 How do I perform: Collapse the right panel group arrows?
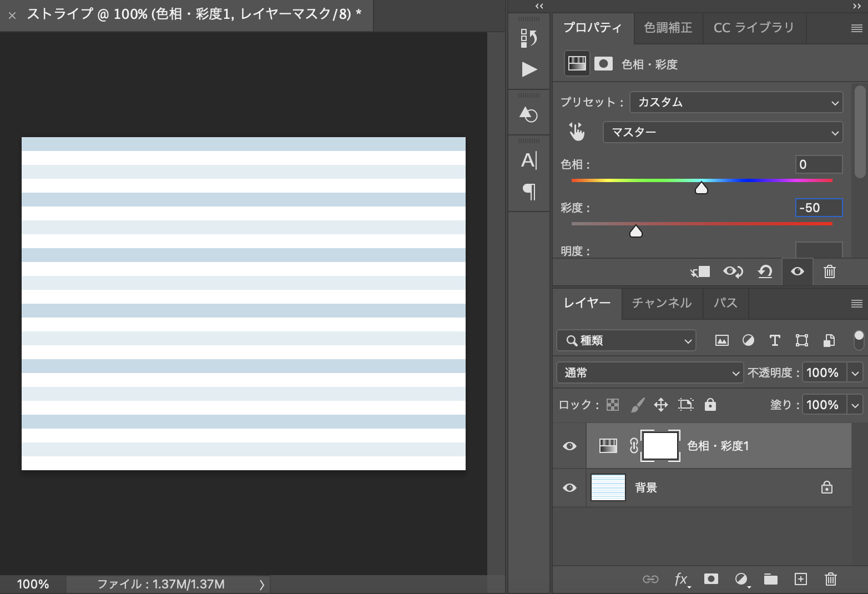[857, 6]
